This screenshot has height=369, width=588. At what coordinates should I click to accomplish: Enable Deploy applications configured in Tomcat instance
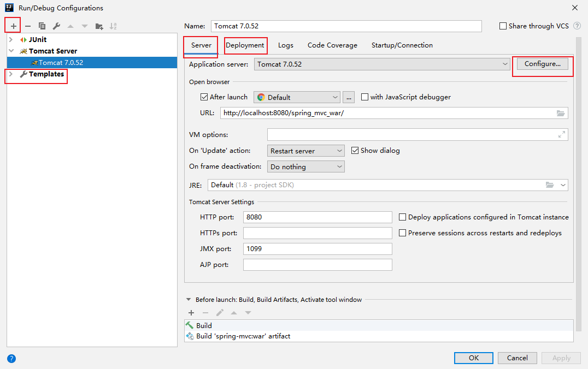point(402,217)
